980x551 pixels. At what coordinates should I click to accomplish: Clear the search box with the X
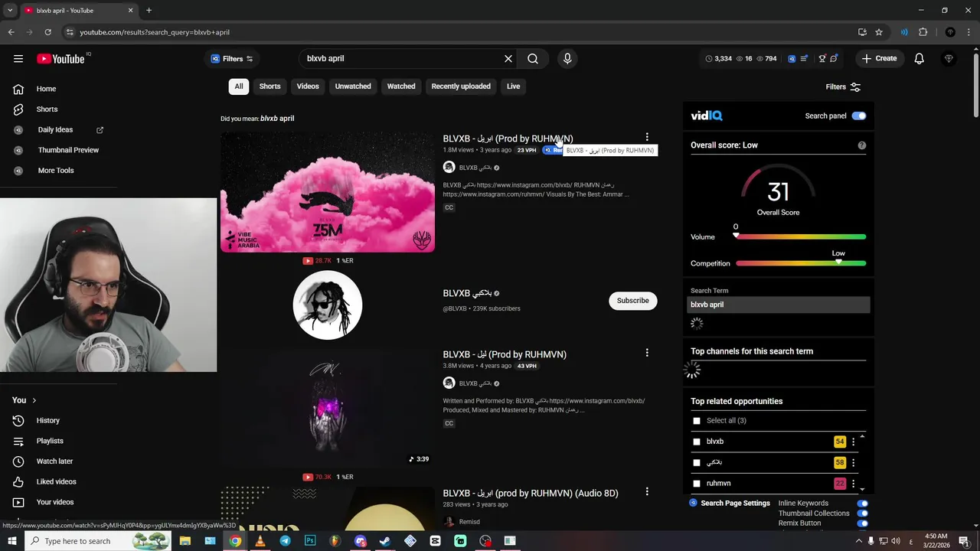pyautogui.click(x=508, y=58)
